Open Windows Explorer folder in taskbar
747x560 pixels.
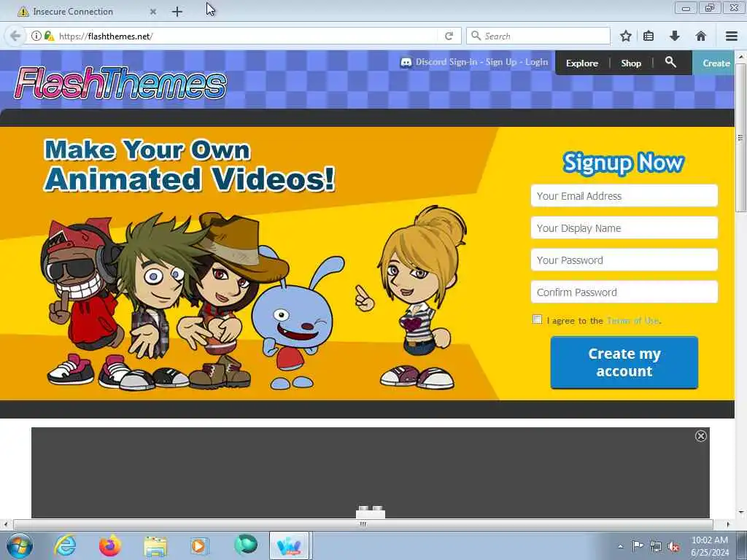click(155, 546)
